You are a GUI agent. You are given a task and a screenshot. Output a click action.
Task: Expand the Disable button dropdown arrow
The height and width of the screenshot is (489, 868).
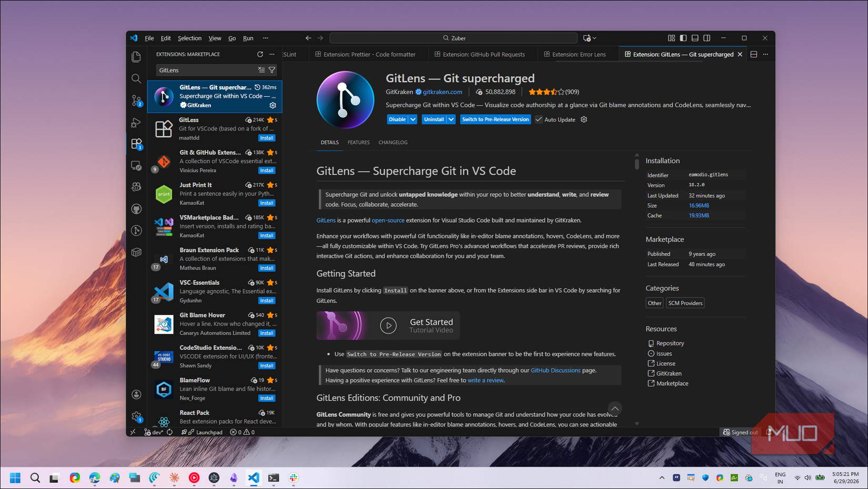tap(413, 119)
